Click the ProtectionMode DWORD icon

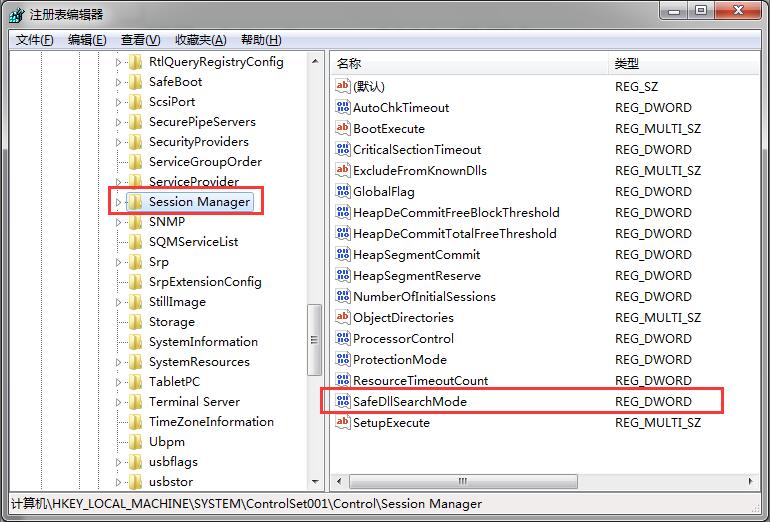pos(342,359)
